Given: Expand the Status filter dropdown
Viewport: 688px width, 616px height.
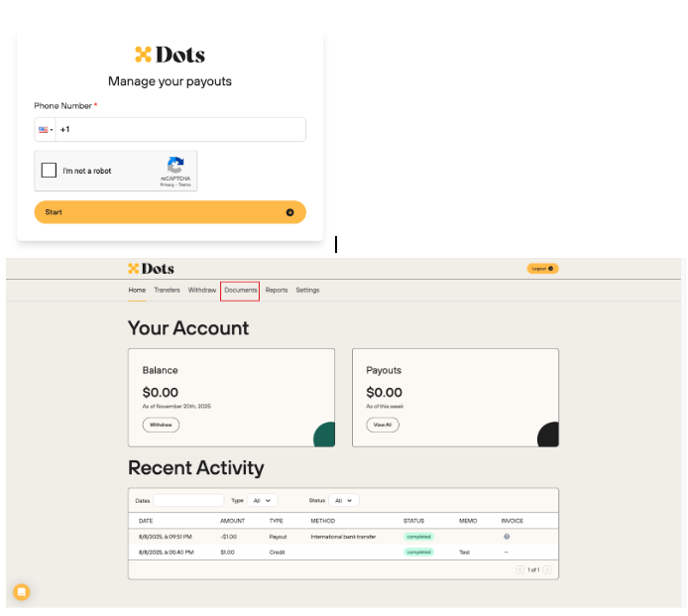Looking at the screenshot, I should click(x=344, y=501).
